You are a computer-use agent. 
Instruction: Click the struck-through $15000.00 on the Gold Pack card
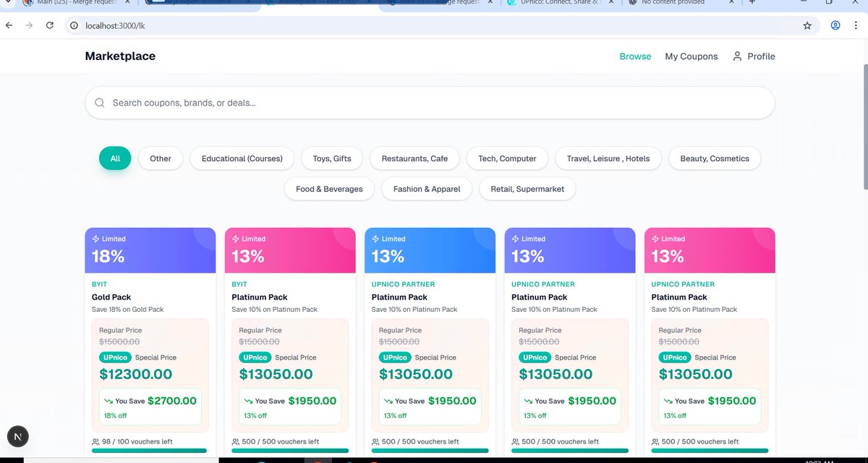[119, 341]
